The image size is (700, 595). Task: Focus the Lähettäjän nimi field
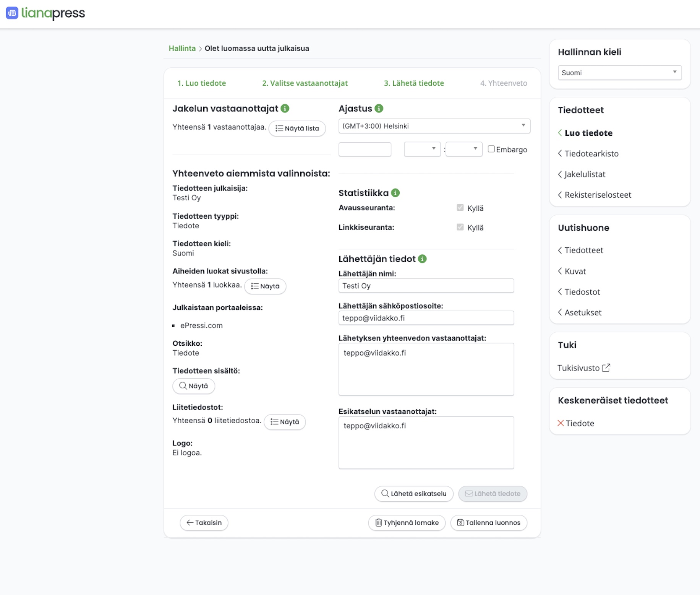[x=426, y=286]
